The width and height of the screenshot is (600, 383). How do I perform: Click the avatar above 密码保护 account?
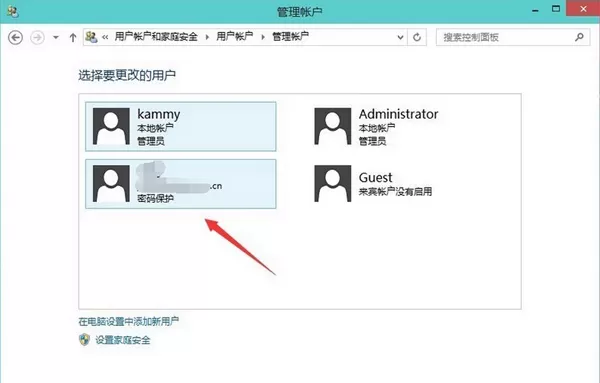111,184
